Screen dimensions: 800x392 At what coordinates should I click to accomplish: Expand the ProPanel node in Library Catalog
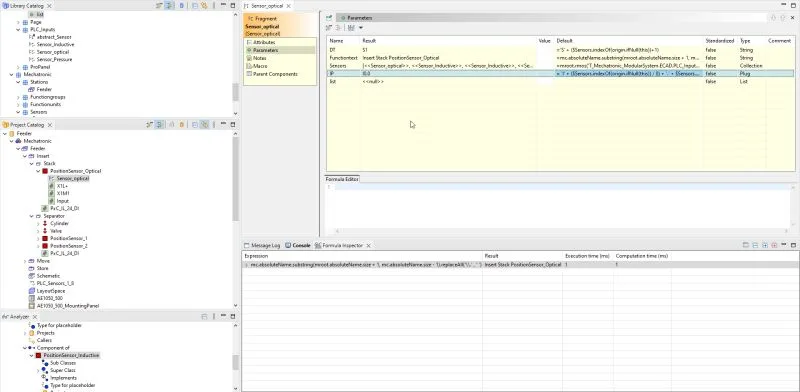pos(18,67)
